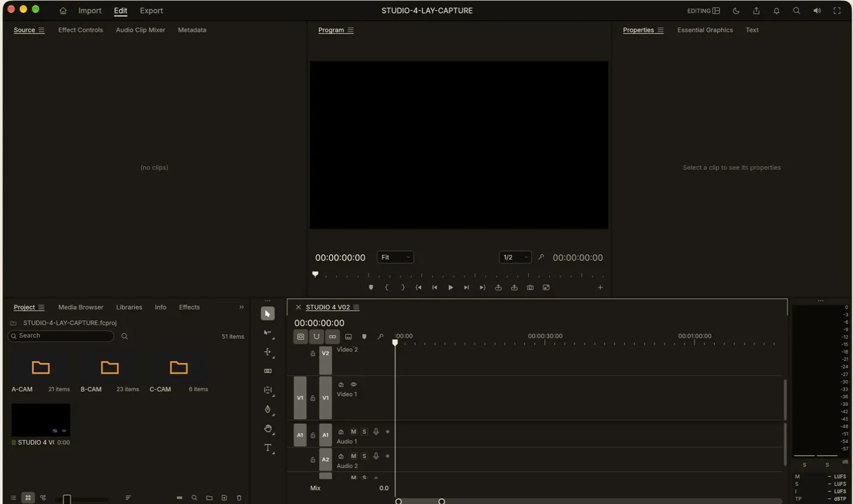This screenshot has height=504, width=853.
Task: Step back one frame in Program monitor
Action: tap(435, 287)
